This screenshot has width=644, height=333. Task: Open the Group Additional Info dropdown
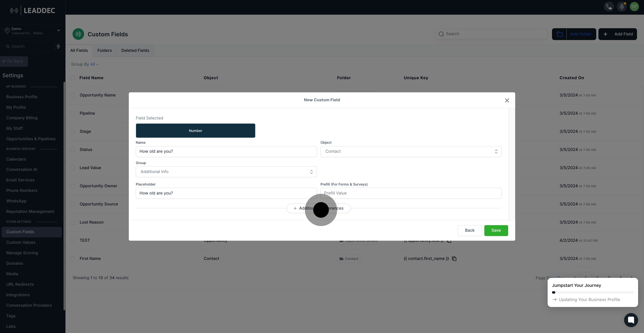[226, 172]
